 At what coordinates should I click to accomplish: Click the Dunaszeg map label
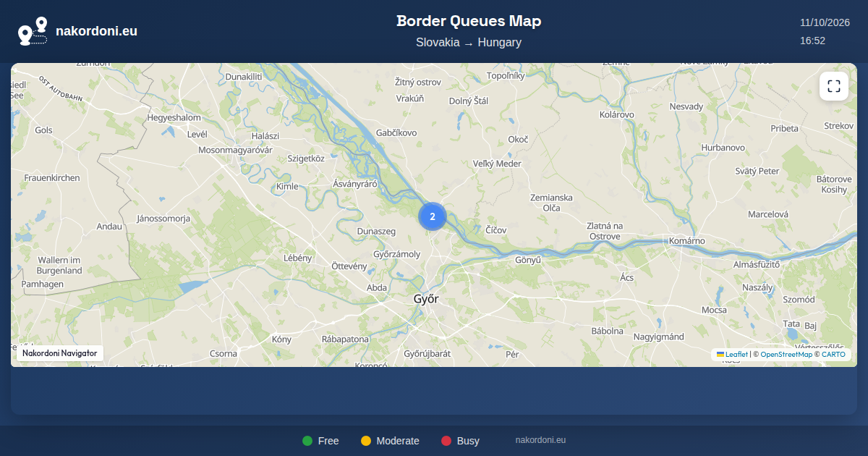377,232
